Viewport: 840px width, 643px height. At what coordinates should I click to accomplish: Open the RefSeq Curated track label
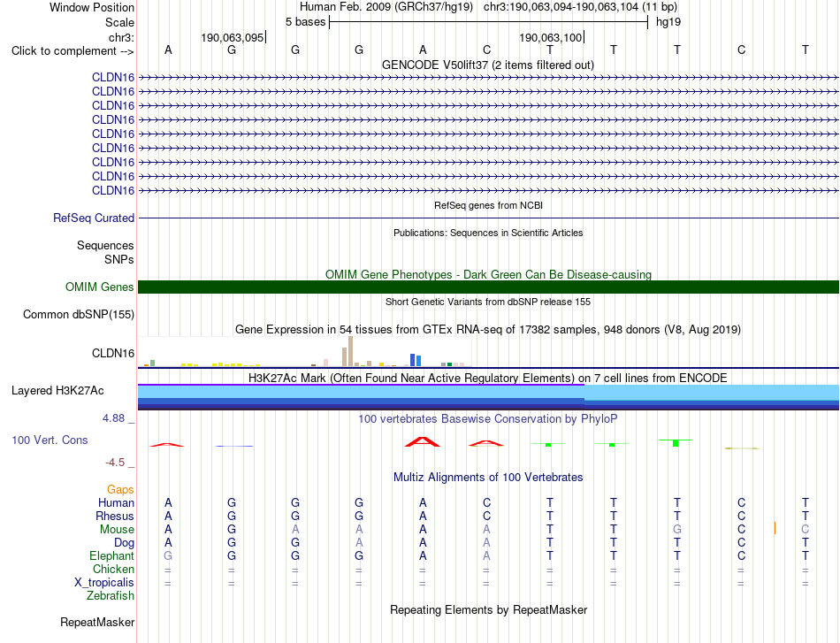click(94, 218)
